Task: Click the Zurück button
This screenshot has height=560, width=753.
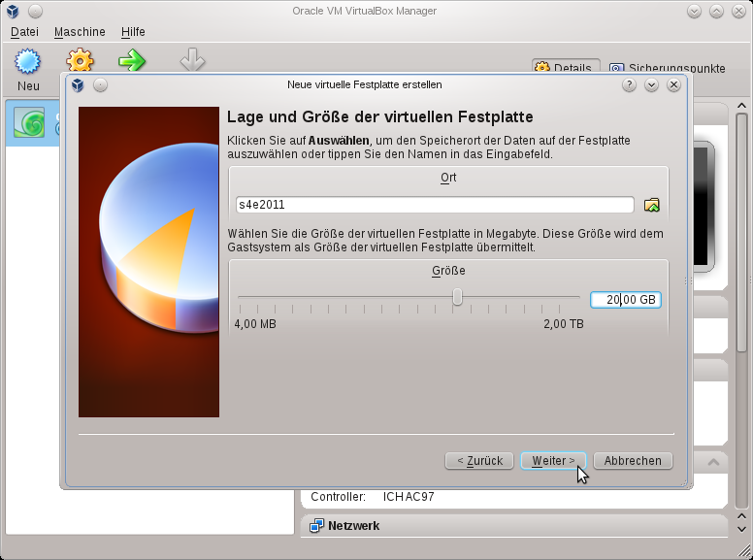Action: click(479, 461)
